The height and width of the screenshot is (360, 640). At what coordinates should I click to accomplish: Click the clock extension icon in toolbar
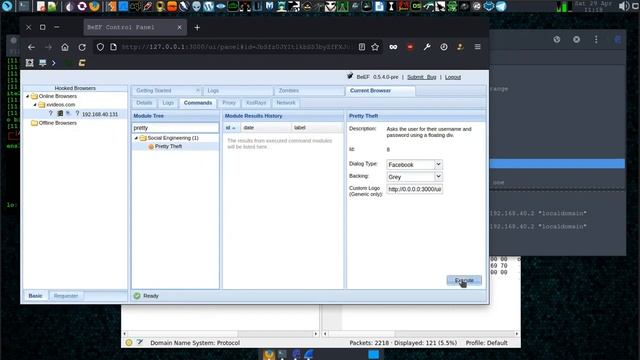click(444, 47)
